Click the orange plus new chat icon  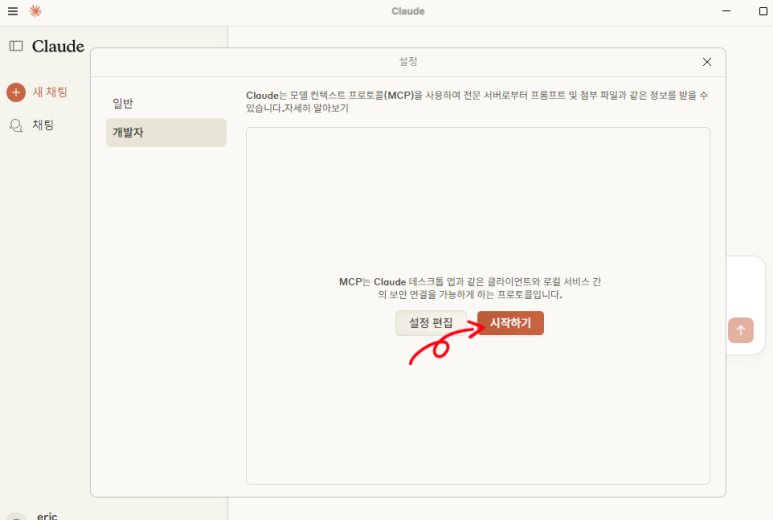coord(16,92)
